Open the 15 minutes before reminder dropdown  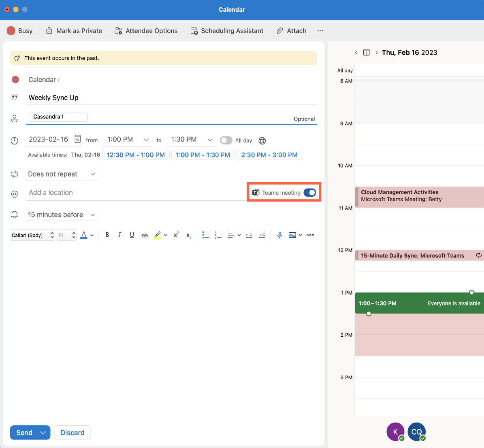pyautogui.click(x=62, y=215)
